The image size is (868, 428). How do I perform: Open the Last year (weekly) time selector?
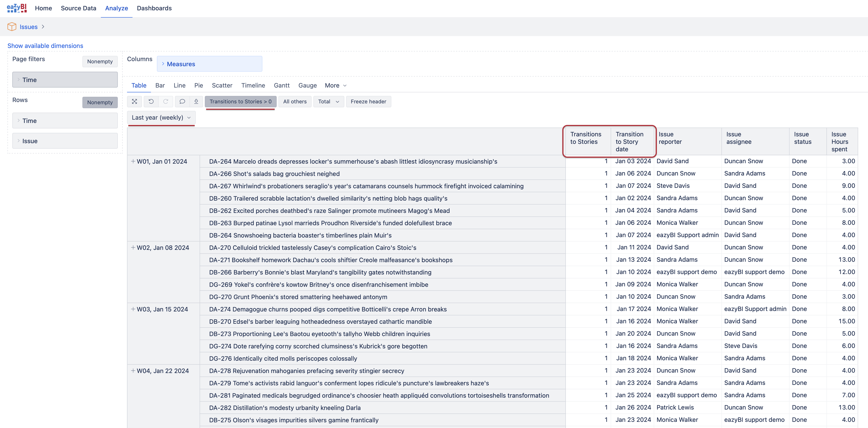pyautogui.click(x=161, y=117)
